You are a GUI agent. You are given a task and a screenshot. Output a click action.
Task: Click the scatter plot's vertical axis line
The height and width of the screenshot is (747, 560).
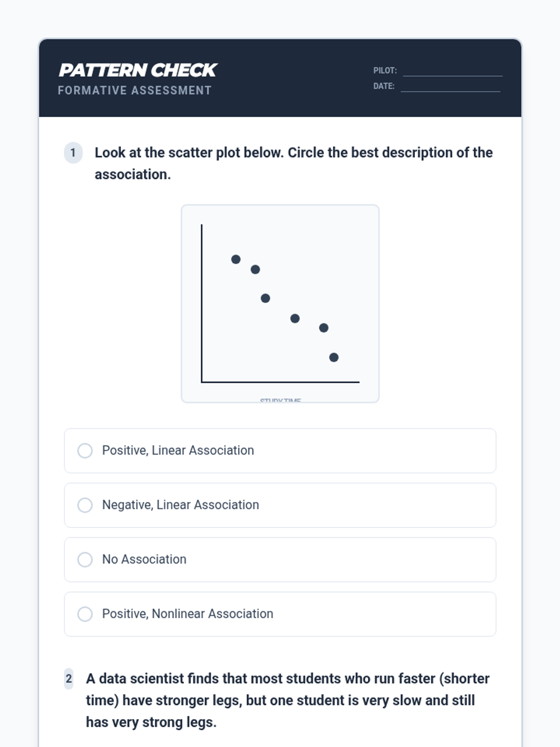202,303
